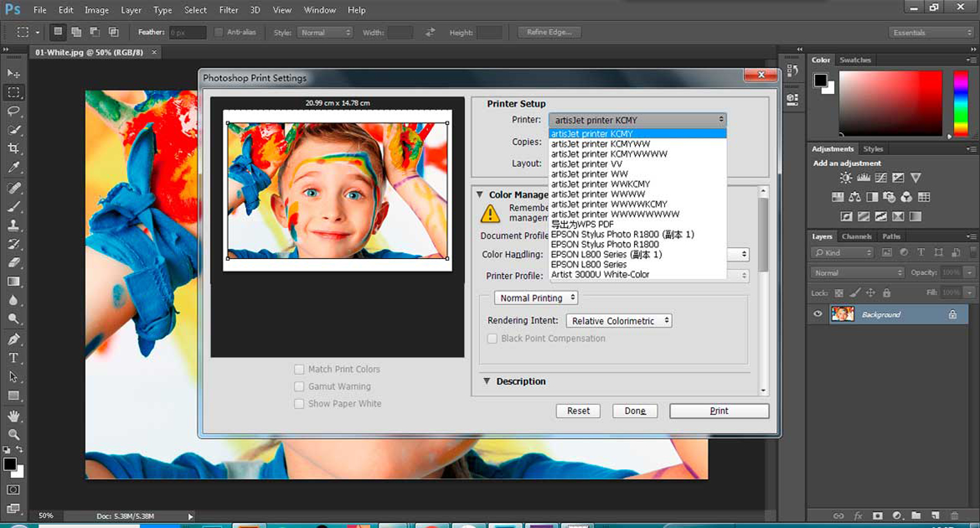Click the Print button
Screen dimensions: 980x528
coord(719,411)
